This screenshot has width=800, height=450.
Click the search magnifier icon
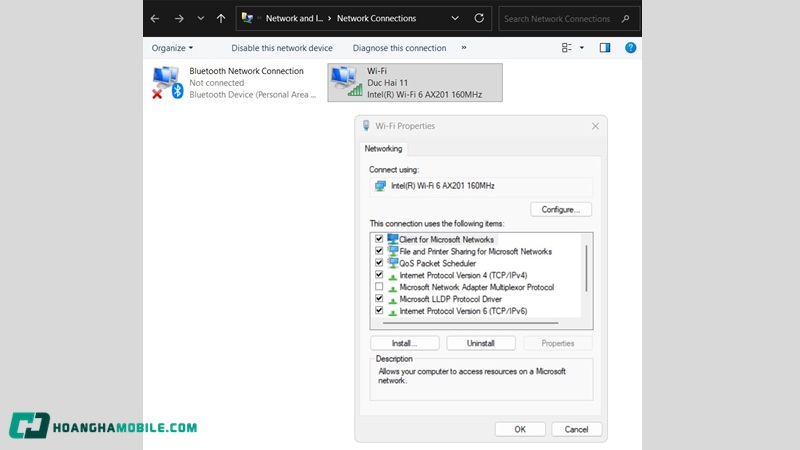(x=626, y=18)
